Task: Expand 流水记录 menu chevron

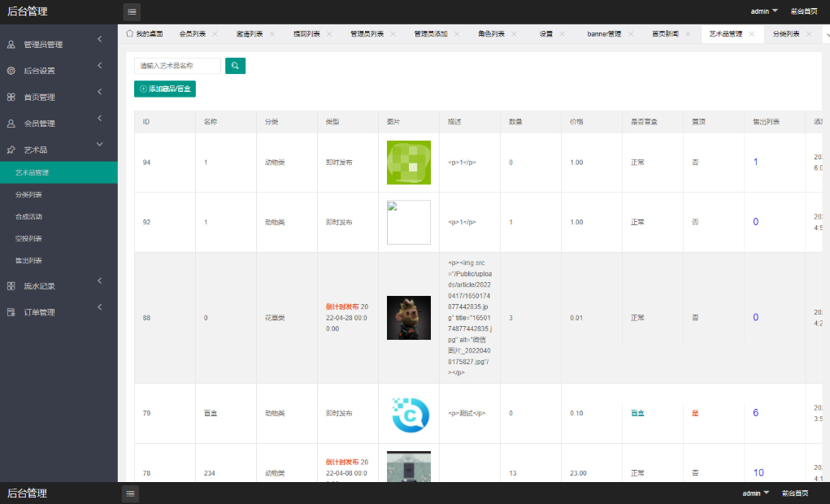Action: click(99, 280)
